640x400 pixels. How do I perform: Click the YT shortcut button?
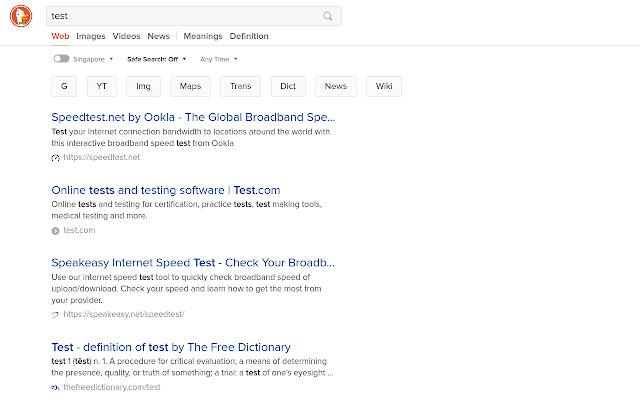tap(102, 86)
